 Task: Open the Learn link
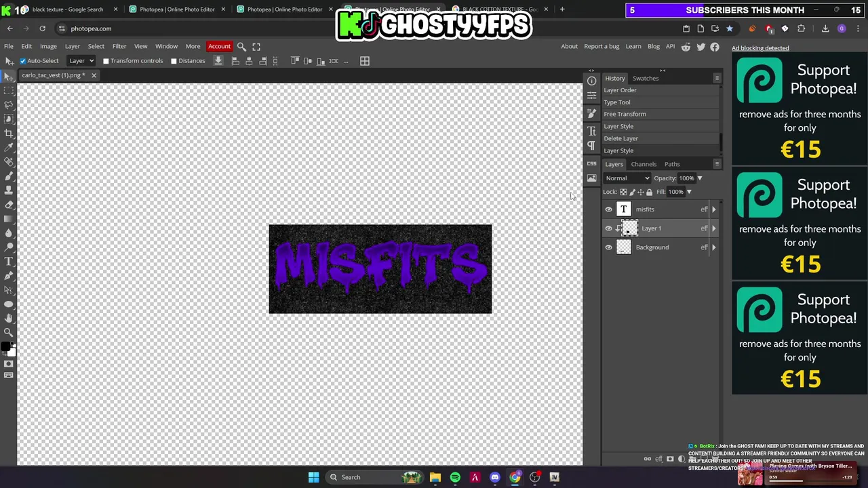point(633,47)
